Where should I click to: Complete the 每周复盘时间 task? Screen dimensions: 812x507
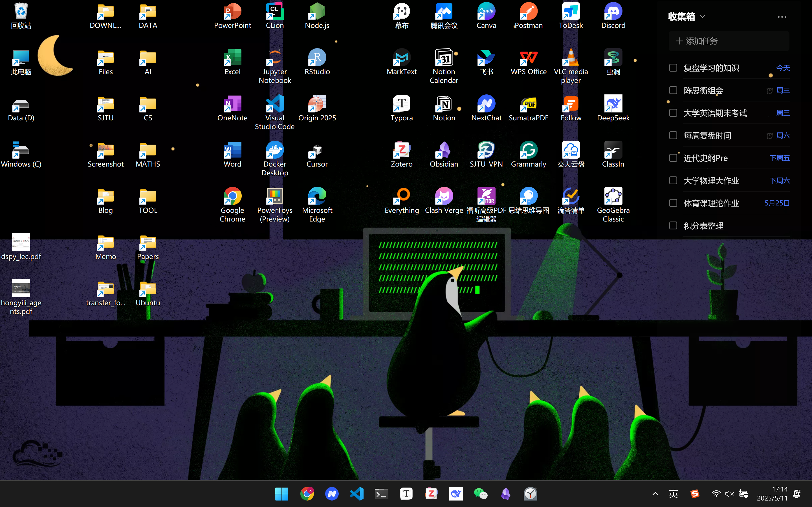[x=673, y=135]
